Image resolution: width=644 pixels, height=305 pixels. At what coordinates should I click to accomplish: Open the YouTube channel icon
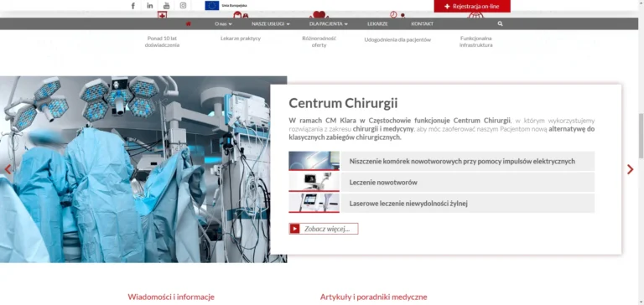166,6
